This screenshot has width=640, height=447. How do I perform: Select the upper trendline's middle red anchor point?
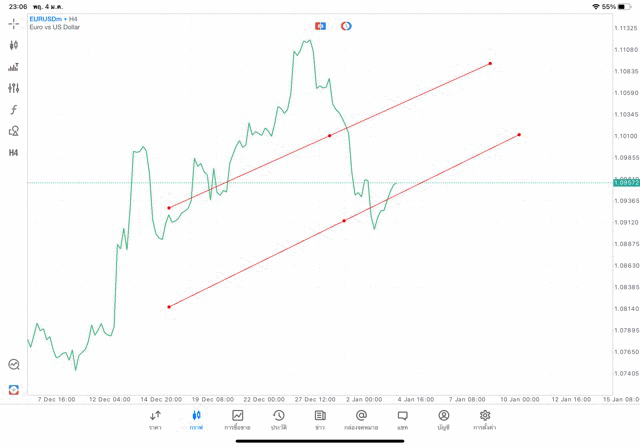point(330,136)
